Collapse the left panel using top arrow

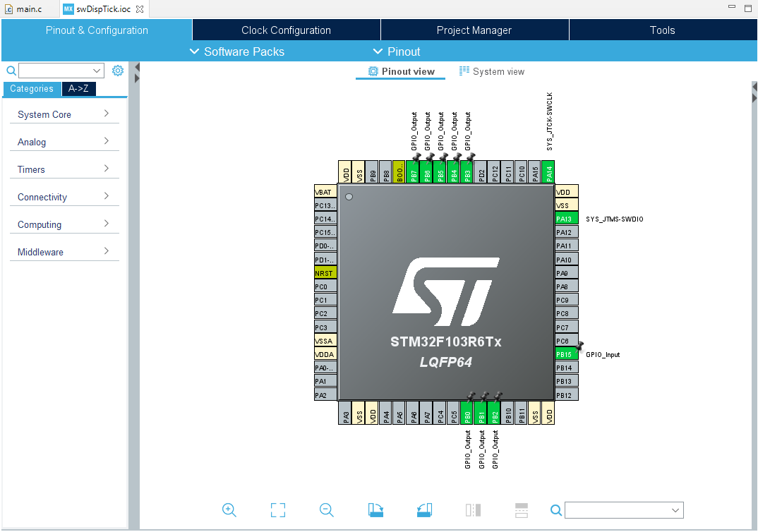tap(138, 67)
